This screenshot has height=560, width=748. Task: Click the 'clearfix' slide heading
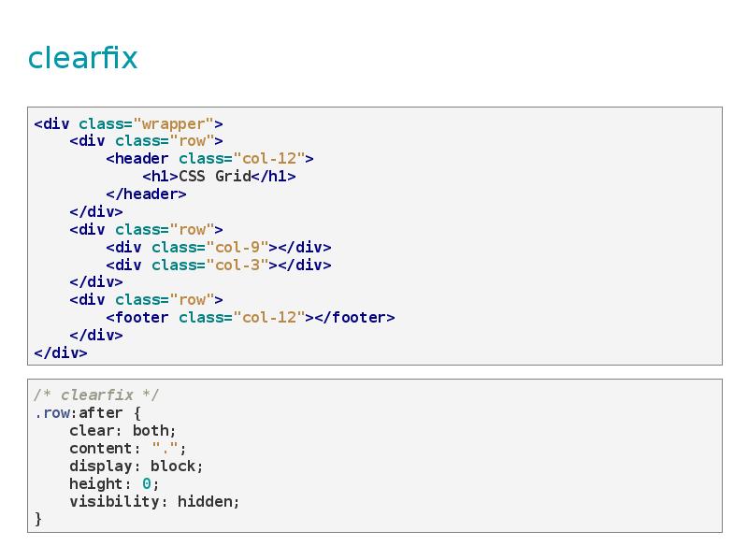(82, 58)
